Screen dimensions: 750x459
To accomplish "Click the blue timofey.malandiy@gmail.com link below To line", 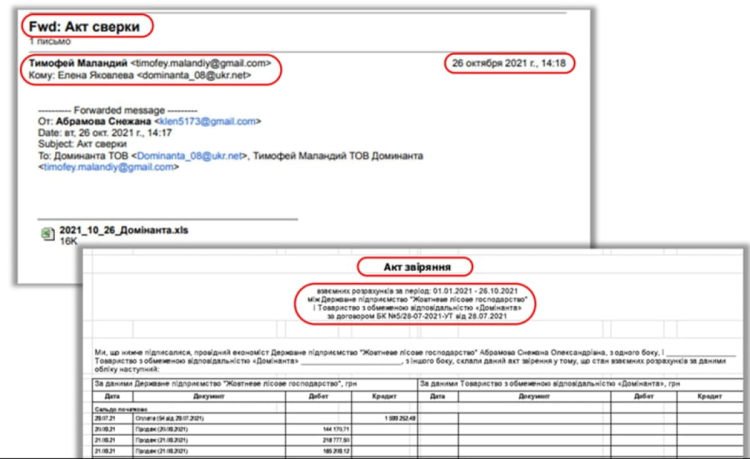I will (109, 167).
